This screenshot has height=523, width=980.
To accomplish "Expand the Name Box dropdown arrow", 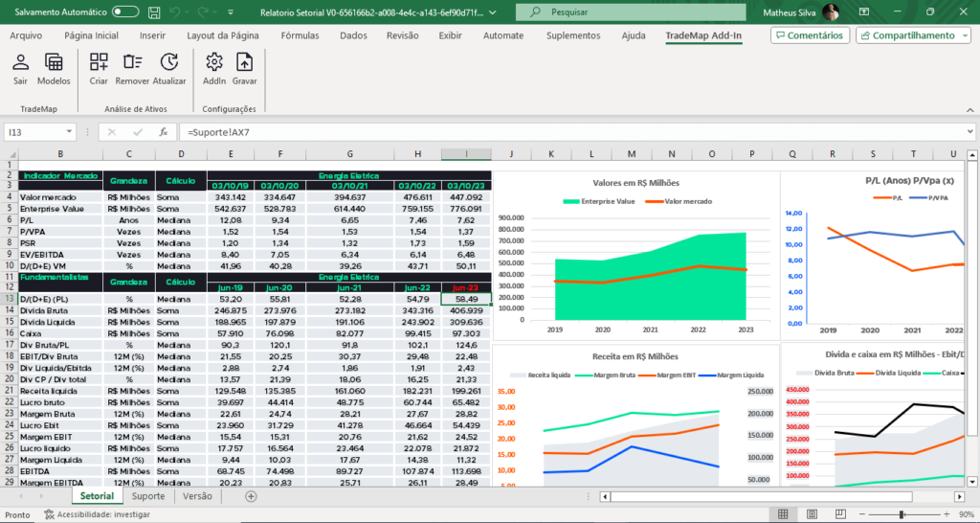I will click(x=69, y=132).
